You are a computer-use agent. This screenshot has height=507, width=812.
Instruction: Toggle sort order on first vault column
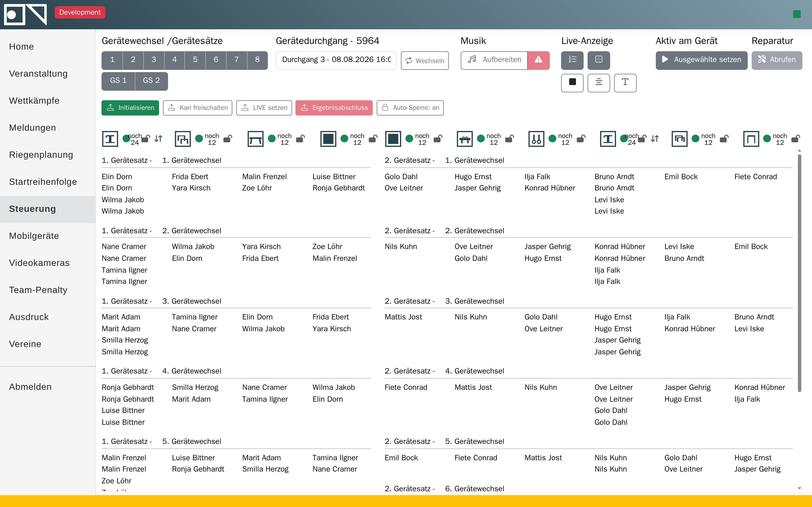158,139
